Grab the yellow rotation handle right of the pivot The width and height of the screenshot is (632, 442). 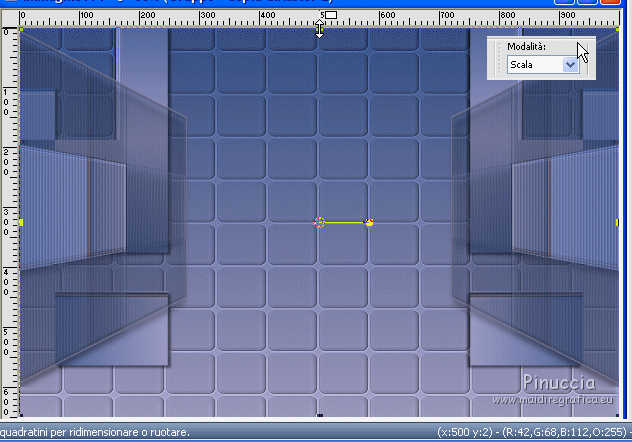(x=369, y=222)
